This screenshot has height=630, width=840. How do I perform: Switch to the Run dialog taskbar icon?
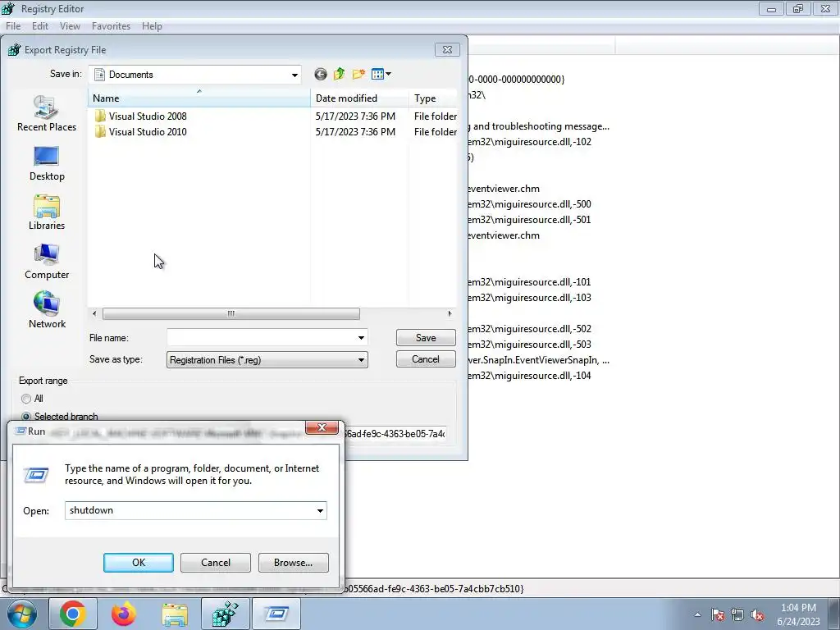click(x=276, y=614)
